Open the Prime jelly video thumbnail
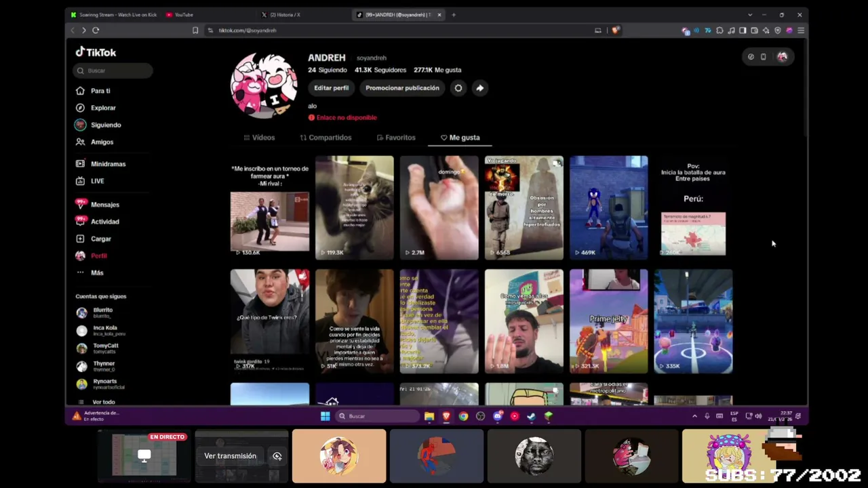This screenshot has width=868, height=488. click(x=608, y=321)
